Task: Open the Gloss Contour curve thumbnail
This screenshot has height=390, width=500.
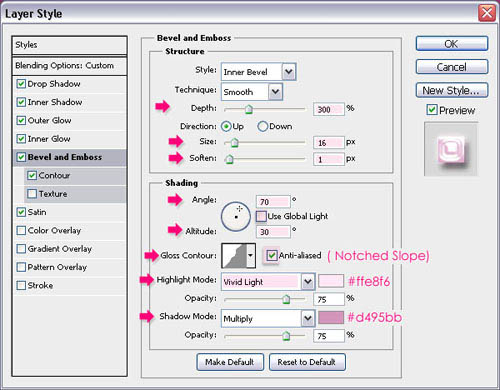Action: point(234,255)
